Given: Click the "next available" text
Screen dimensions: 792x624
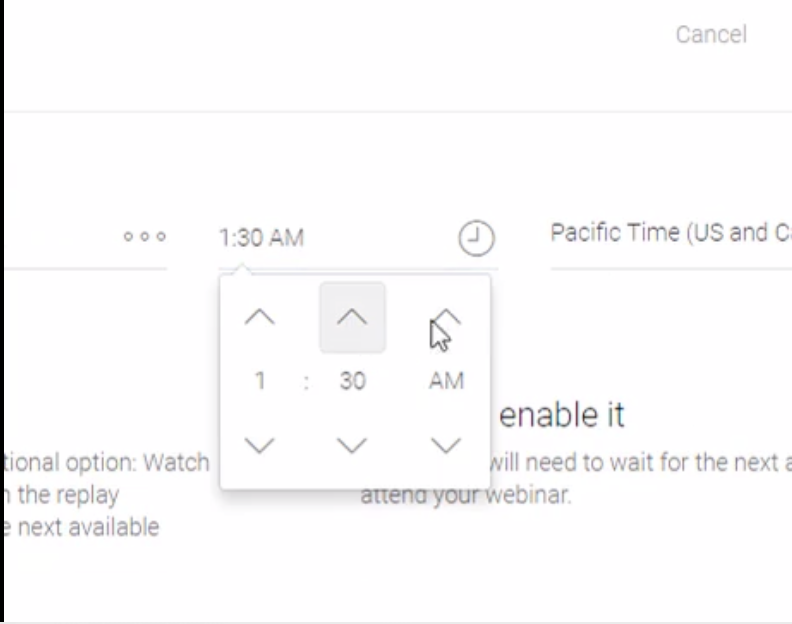Looking at the screenshot, I should click(x=88, y=527).
